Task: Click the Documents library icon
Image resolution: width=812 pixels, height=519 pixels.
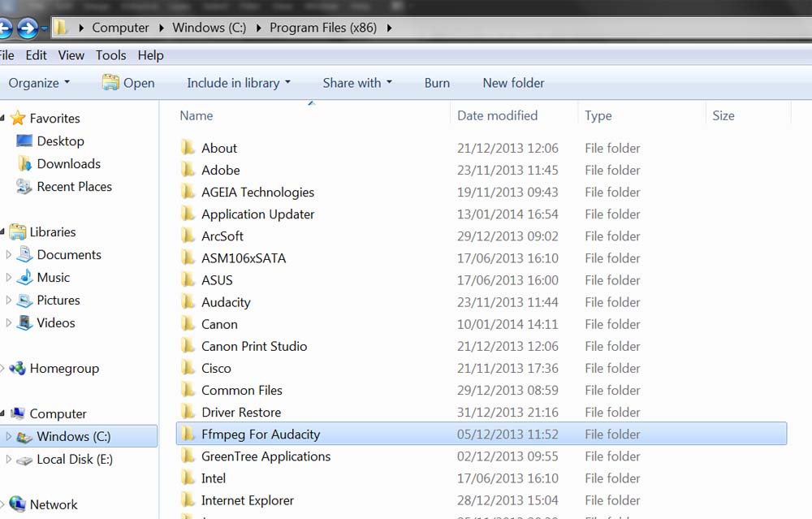Action: point(24,254)
